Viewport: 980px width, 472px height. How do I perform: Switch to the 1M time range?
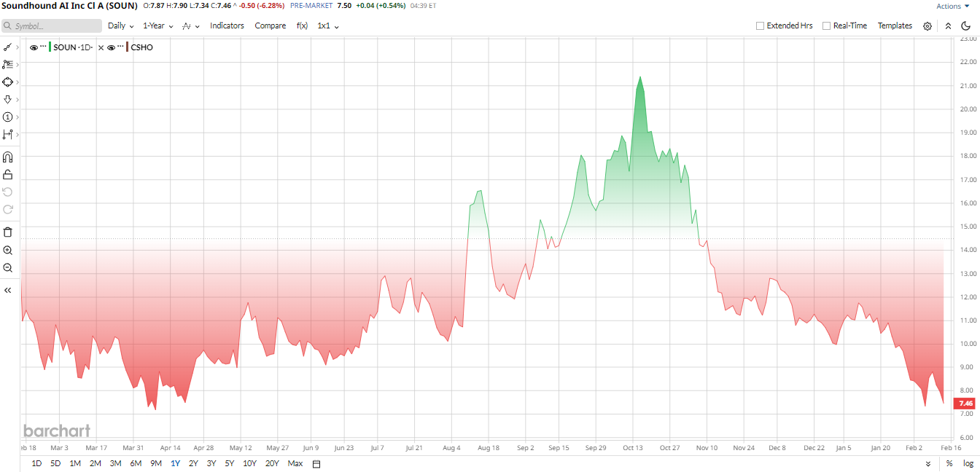75,463
